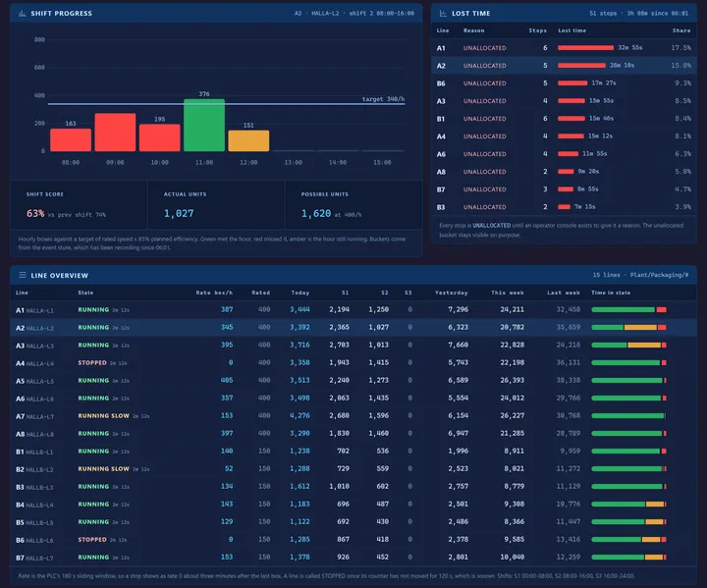707x588 pixels.
Task: Click the green 11:00 bar showing 376
Action: 204,125
